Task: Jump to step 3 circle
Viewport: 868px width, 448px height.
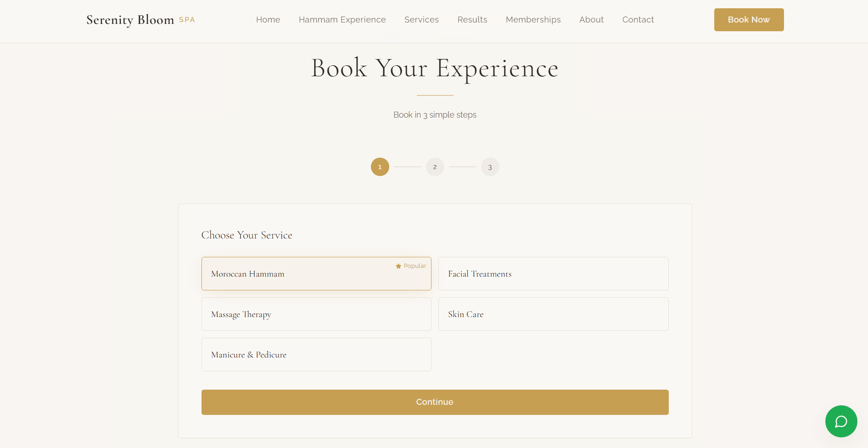Action: tap(490, 167)
